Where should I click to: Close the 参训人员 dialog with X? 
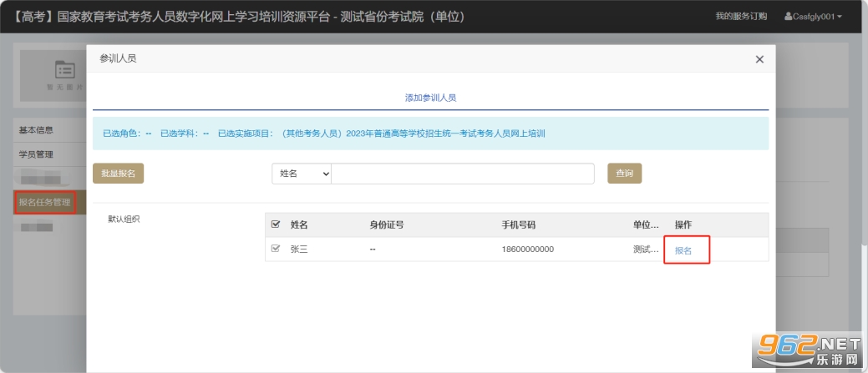pyautogui.click(x=759, y=59)
